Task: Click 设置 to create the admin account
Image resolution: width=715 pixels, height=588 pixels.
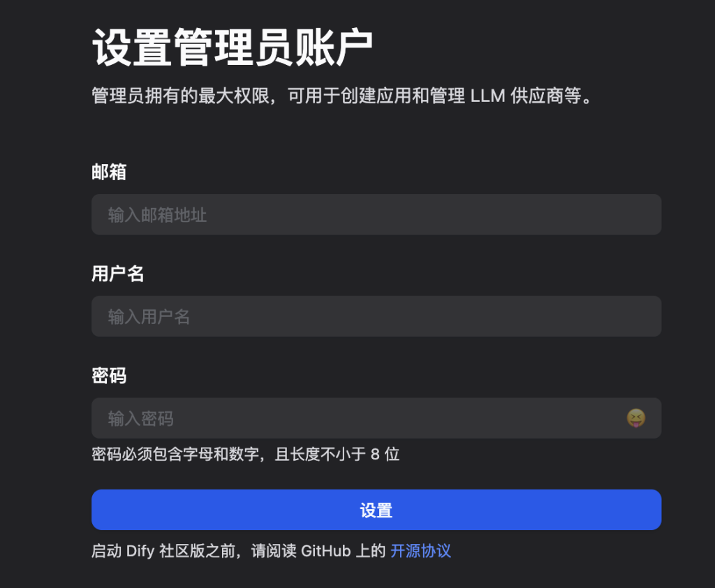Action: pyautogui.click(x=376, y=510)
